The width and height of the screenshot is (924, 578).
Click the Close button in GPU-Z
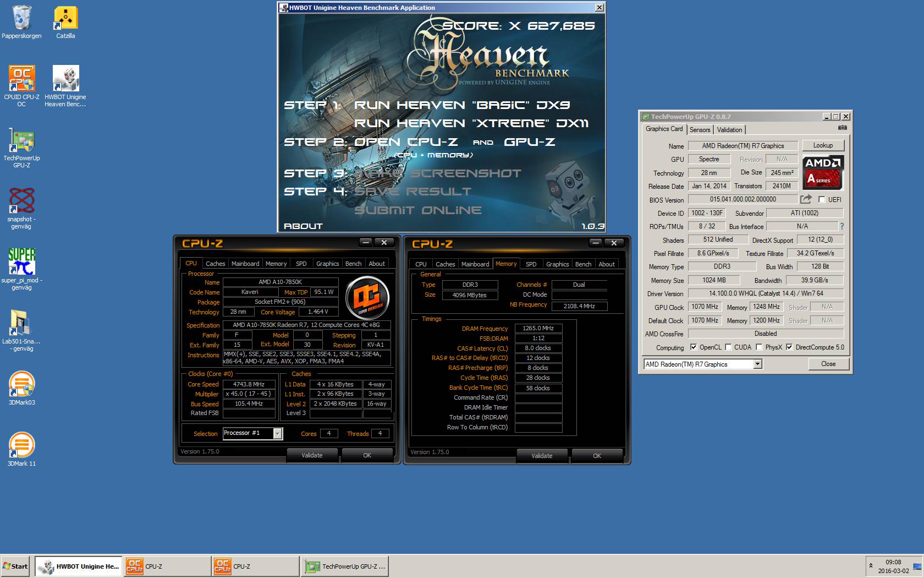click(828, 364)
